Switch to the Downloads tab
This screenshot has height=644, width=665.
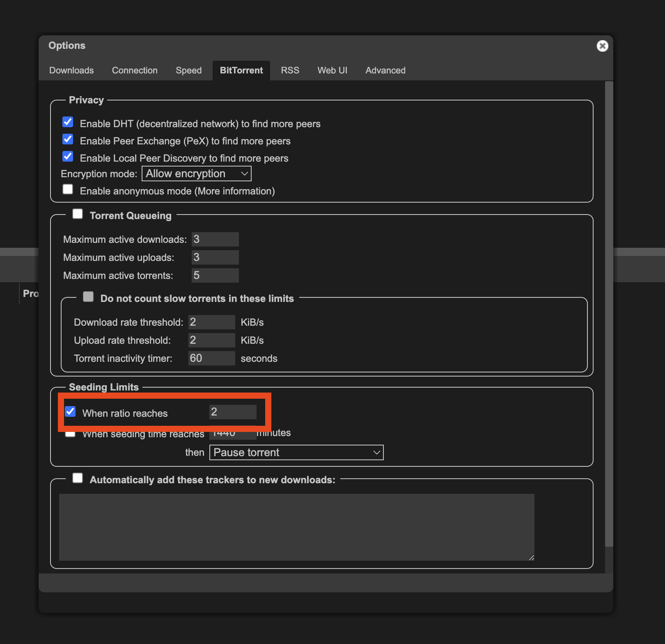click(71, 70)
